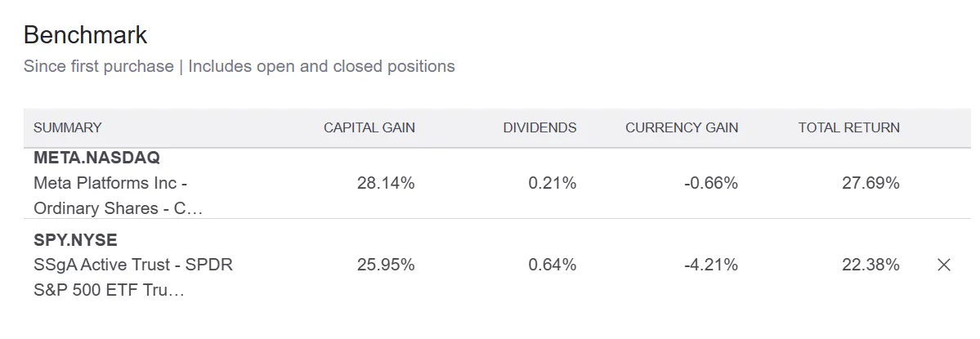
Task: Click the CURRENCY GAIN column header
Action: 682,127
